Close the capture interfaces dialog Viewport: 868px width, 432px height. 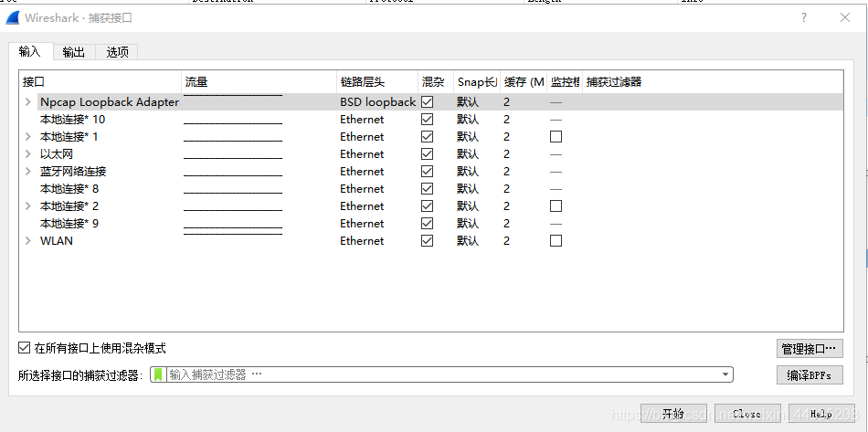[x=845, y=17]
